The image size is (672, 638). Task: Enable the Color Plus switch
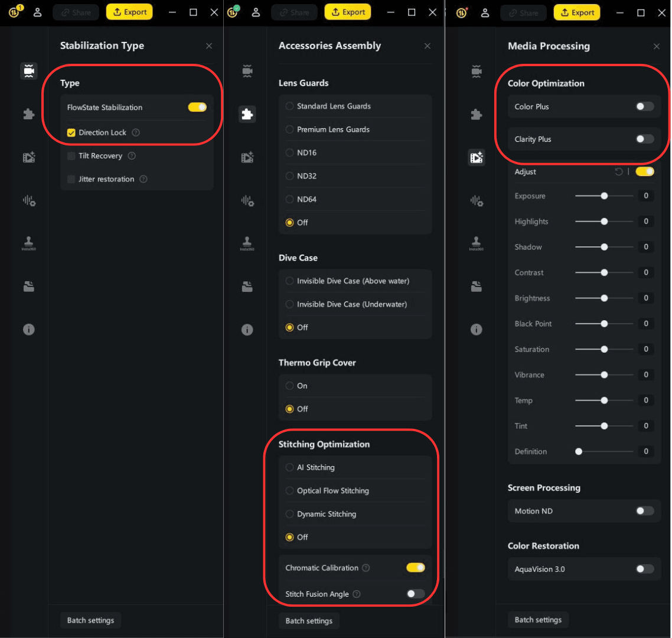[645, 107]
